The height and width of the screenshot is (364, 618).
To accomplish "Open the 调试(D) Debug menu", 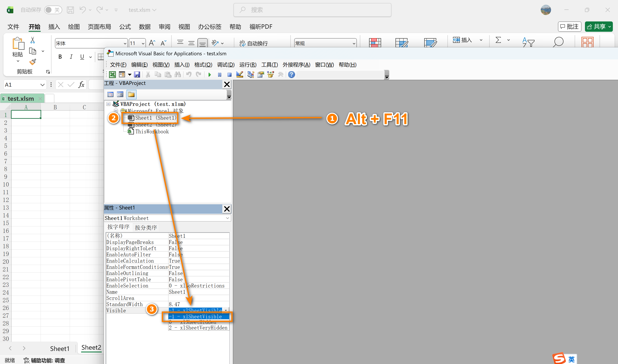I will click(x=225, y=65).
